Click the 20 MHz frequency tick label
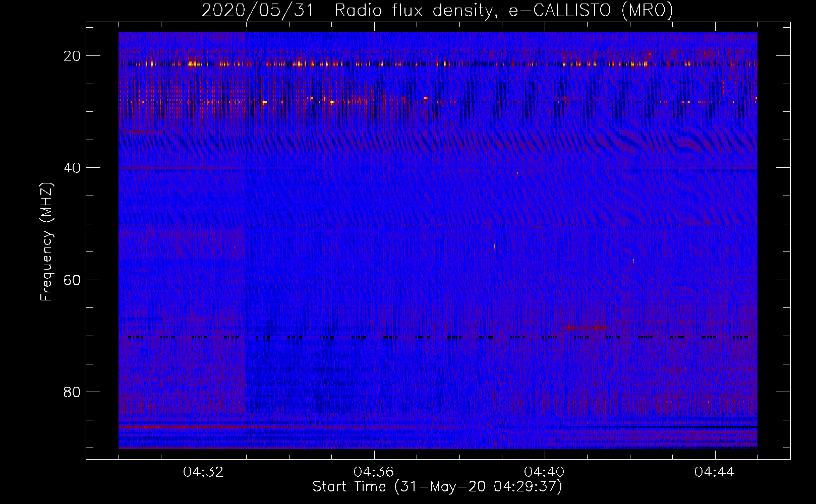The image size is (816, 504). 72,56
